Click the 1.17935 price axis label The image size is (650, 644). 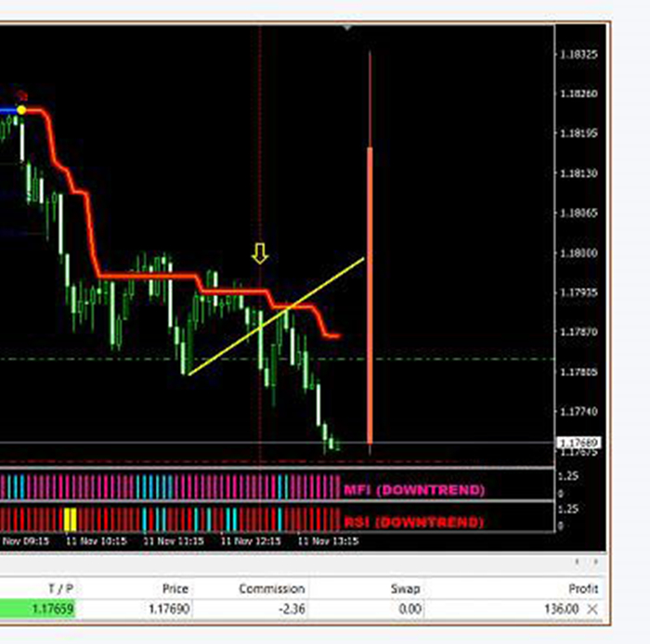(578, 292)
